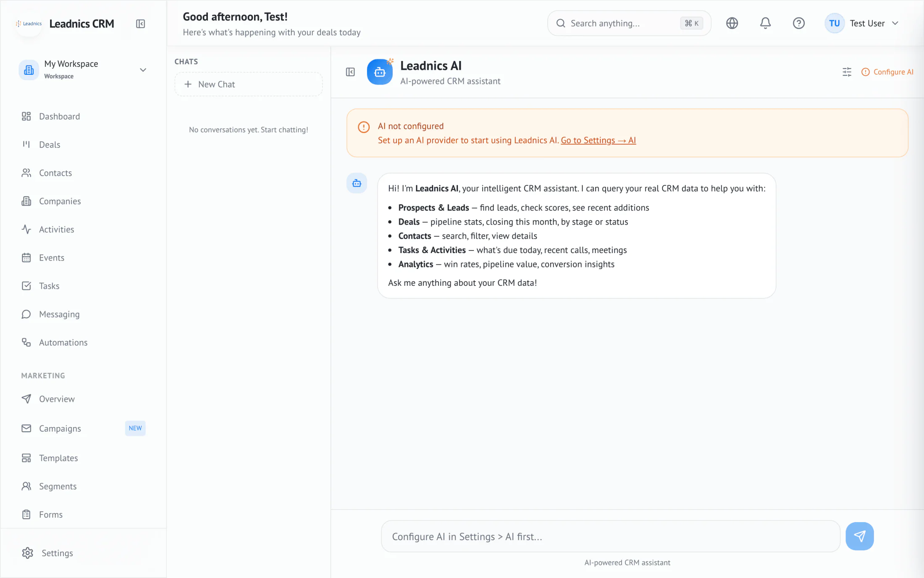Open the Settings page label

(57, 553)
